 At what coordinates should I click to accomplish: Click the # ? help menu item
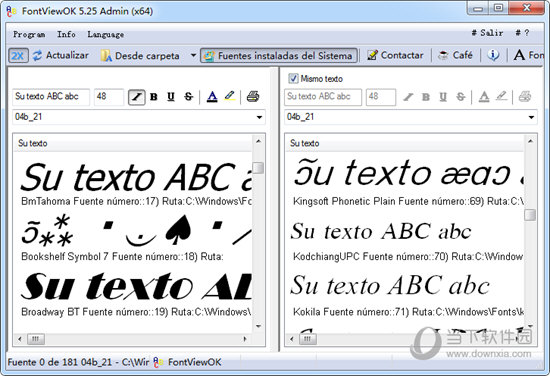[522, 33]
